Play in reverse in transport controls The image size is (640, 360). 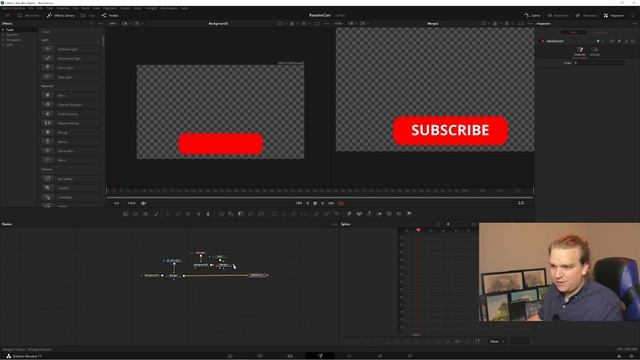tap(307, 203)
